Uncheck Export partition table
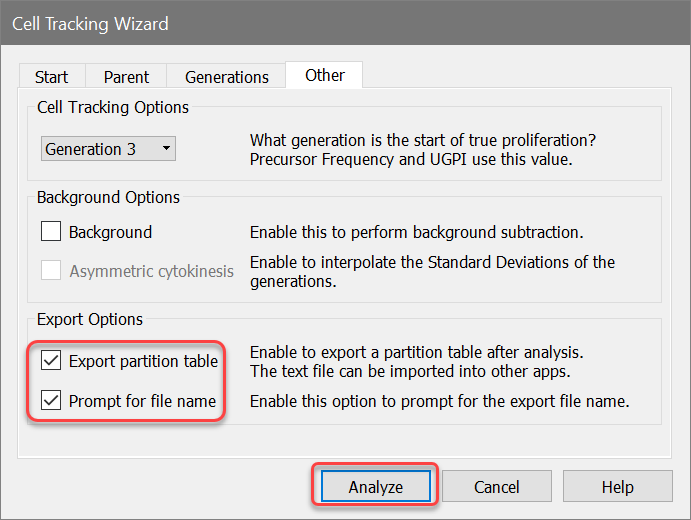Screen dimensions: 691x520 tap(52, 361)
